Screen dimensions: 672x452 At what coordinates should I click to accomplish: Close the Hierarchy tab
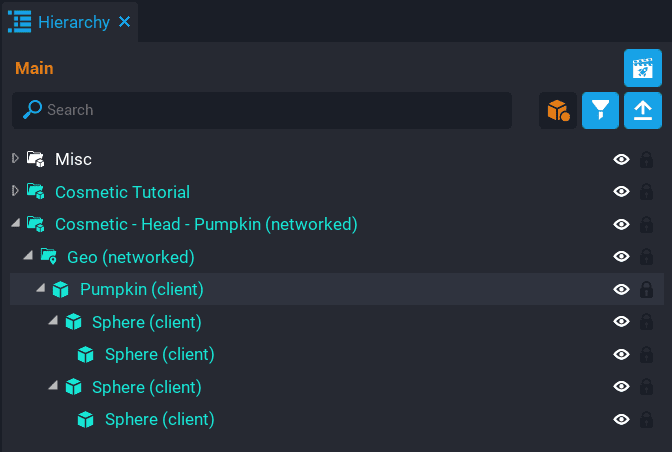[x=125, y=22]
